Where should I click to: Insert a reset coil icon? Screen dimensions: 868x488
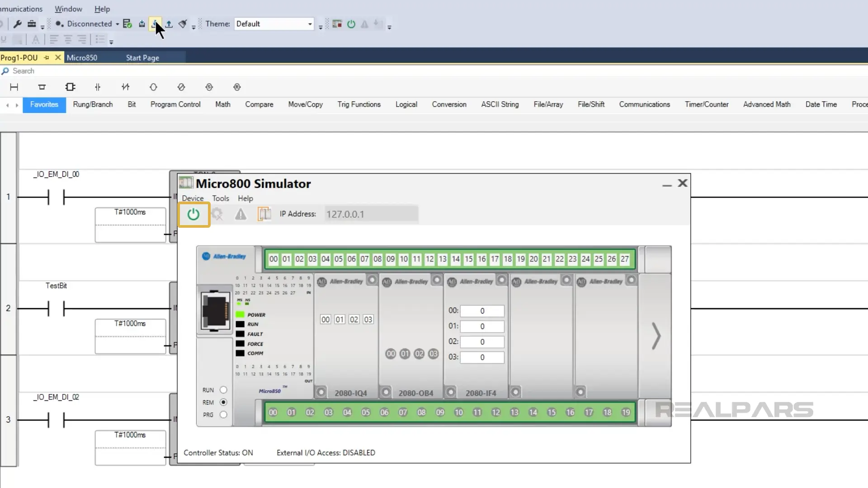click(237, 87)
